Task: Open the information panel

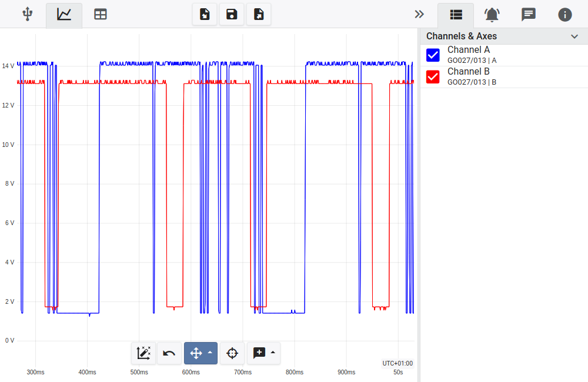Action: pos(565,15)
